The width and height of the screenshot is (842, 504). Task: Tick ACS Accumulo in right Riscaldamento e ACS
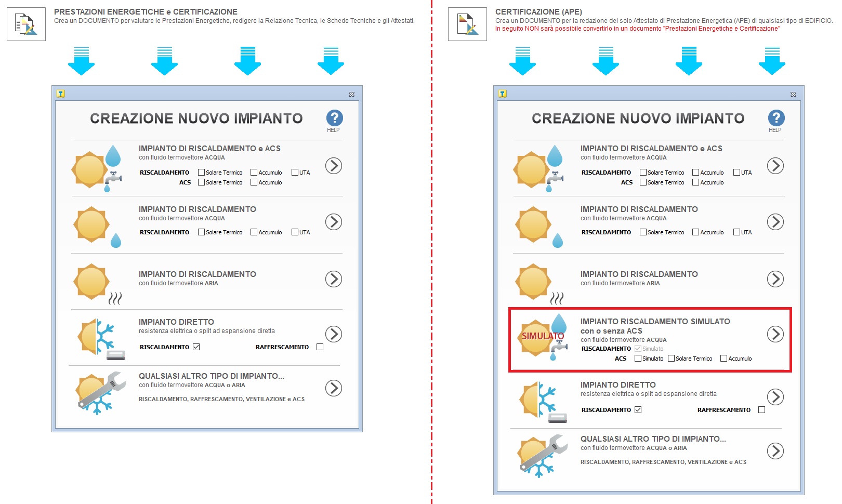(695, 182)
